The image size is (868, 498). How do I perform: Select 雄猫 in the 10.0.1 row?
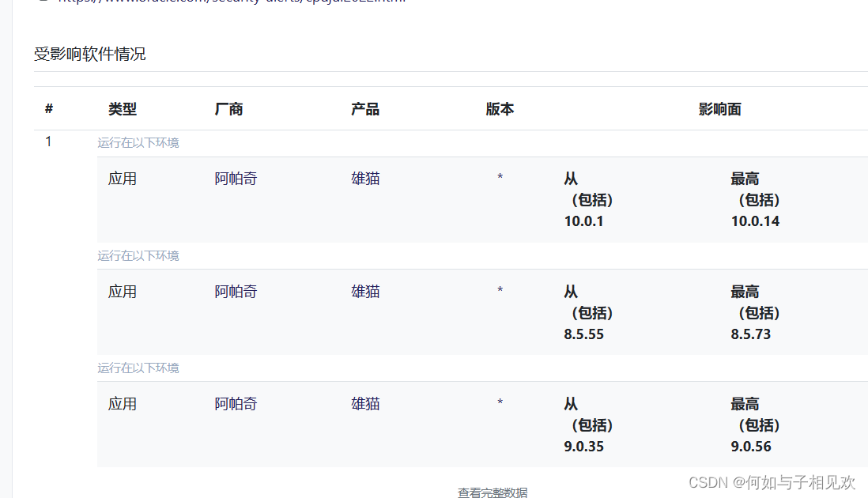point(365,179)
